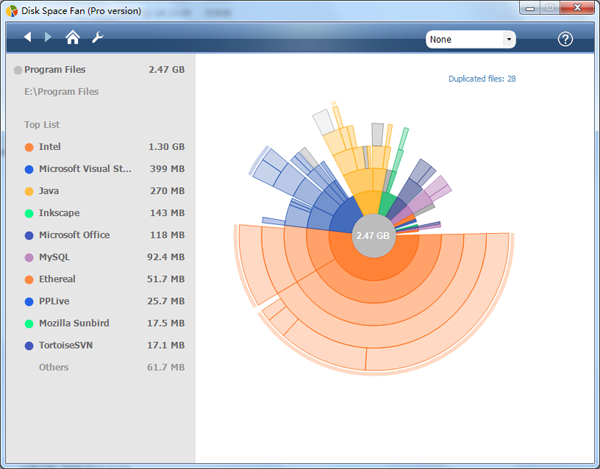Open the None filter dropdown
Image resolution: width=600 pixels, height=469 pixels.
point(470,39)
